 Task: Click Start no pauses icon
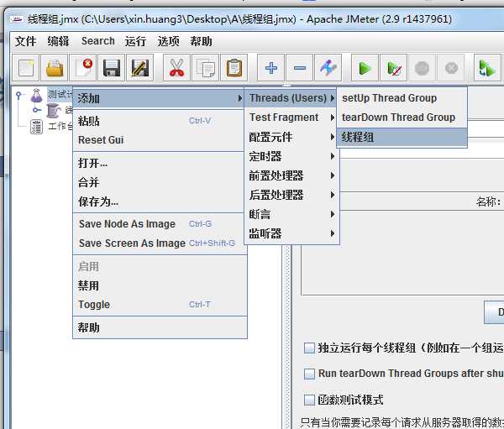393,68
